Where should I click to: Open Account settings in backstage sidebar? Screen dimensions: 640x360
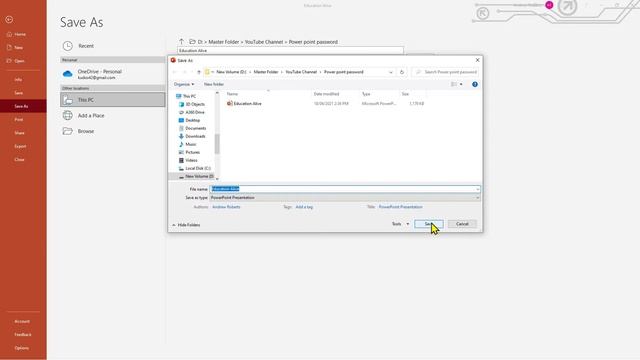(x=22, y=321)
